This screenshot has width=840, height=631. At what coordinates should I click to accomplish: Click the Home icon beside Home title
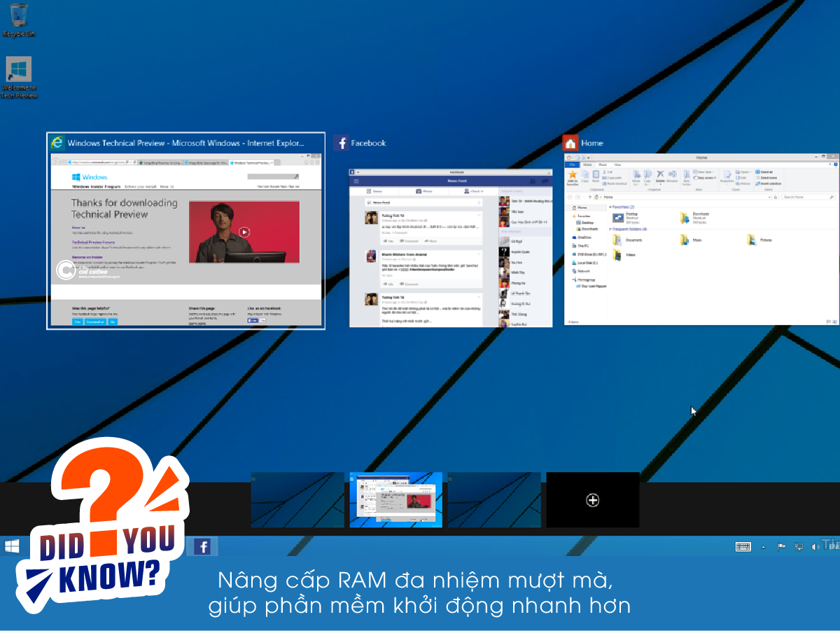tap(570, 143)
